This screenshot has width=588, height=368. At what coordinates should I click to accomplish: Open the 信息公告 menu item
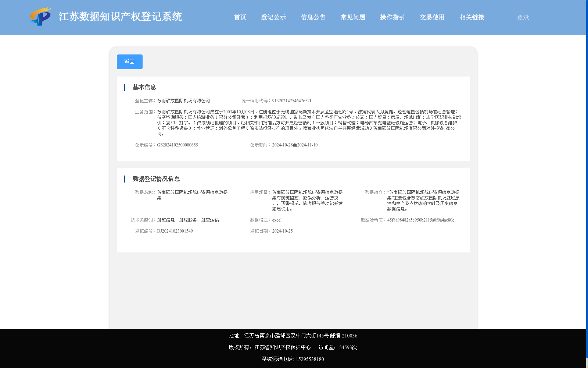tap(313, 17)
